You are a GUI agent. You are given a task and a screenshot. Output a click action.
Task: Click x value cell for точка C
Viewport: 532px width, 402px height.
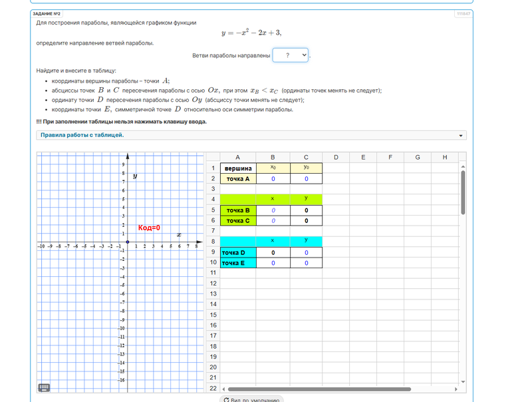pyautogui.click(x=273, y=221)
